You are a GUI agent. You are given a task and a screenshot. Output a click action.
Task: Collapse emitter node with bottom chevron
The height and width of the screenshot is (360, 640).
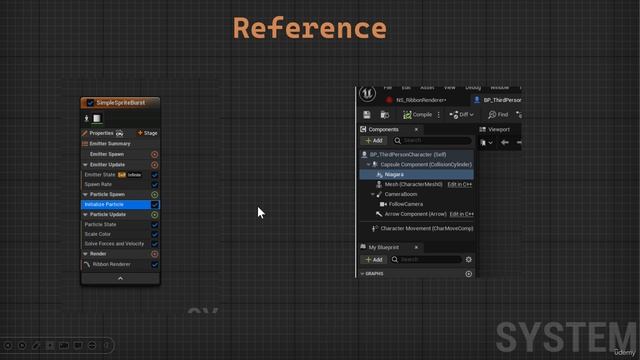(120, 278)
